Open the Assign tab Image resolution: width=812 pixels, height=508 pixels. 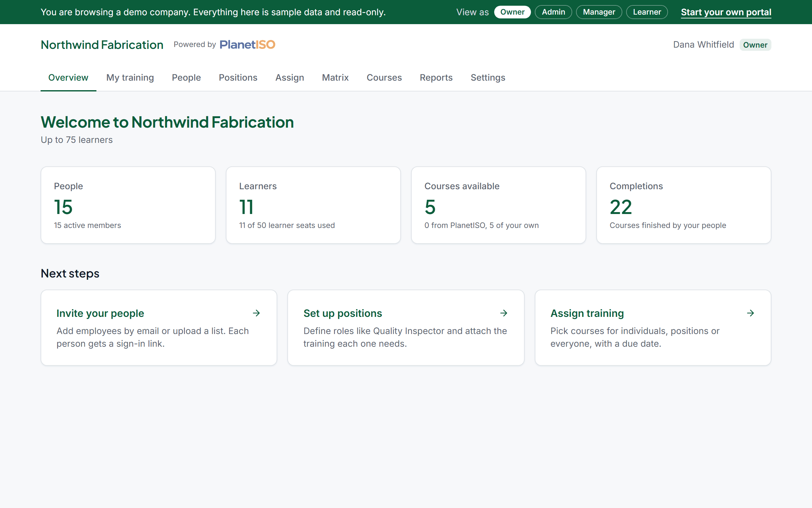pos(290,77)
